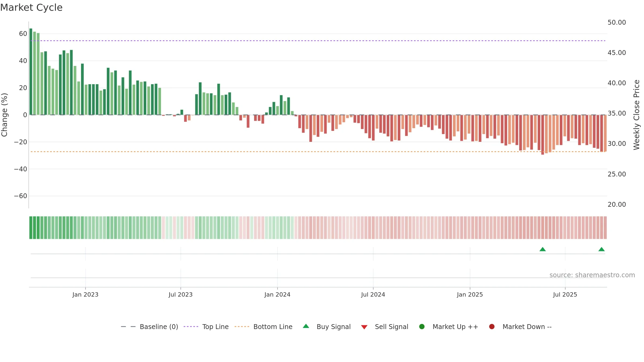Click the Jan 2024 axis label
Image resolution: width=644 pixels, height=362 pixels.
[277, 295]
